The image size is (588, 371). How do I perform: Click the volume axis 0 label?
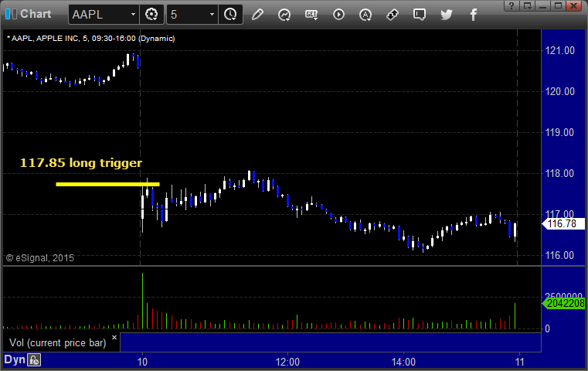[548, 329]
